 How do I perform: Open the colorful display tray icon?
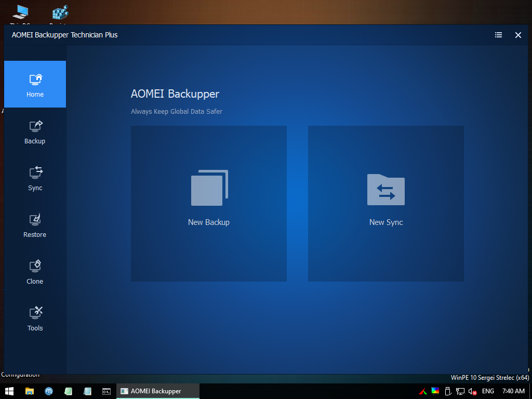(x=435, y=391)
